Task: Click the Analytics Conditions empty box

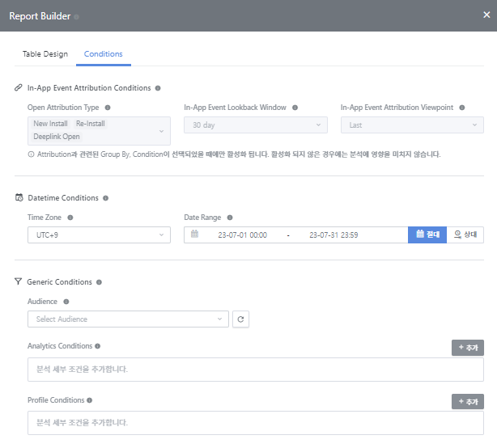Action: pyautogui.click(x=256, y=370)
